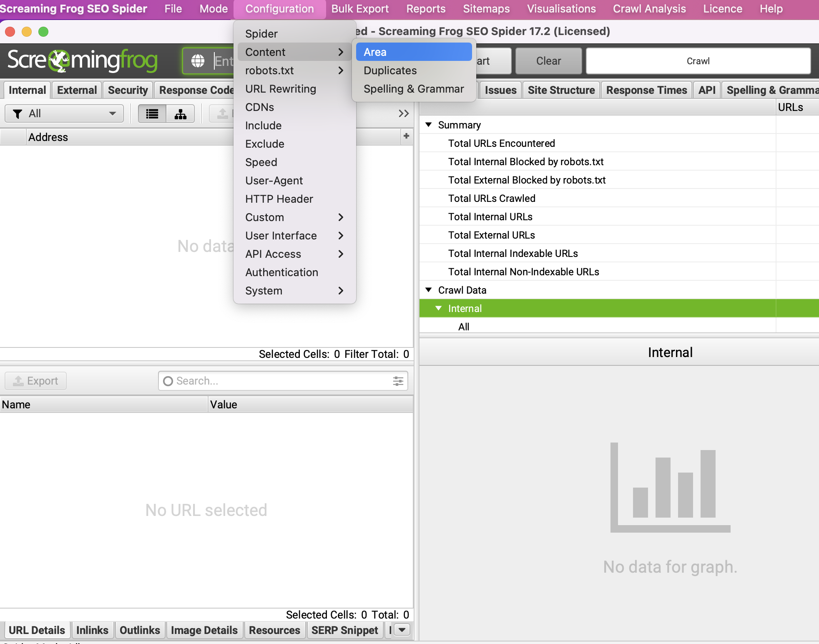This screenshot has height=644, width=819.
Task: Click the Export button with upload icon
Action: point(36,381)
